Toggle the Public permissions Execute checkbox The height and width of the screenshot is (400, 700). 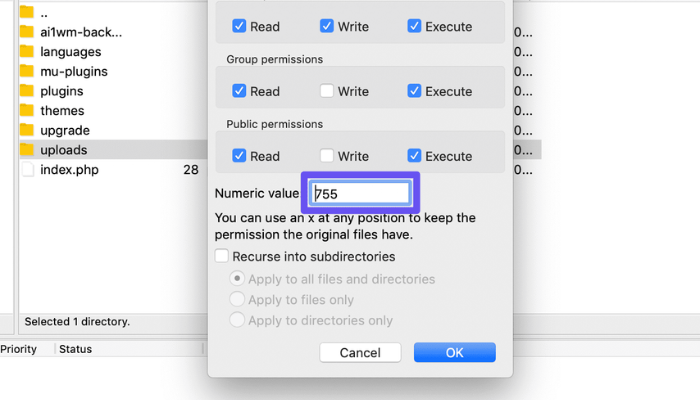tap(415, 156)
